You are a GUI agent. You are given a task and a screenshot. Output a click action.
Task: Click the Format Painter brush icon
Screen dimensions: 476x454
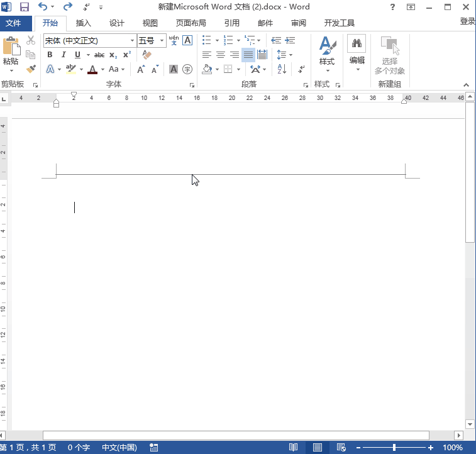point(31,69)
